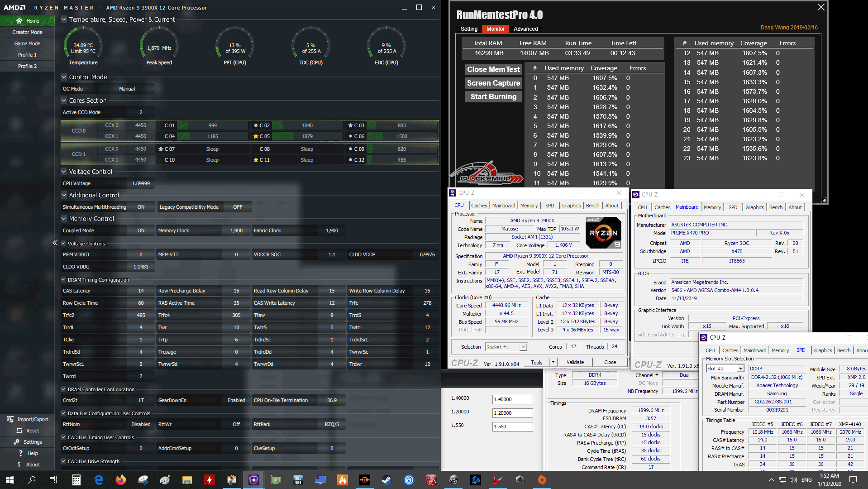Open Ryzen Master Settings gear

click(x=17, y=442)
